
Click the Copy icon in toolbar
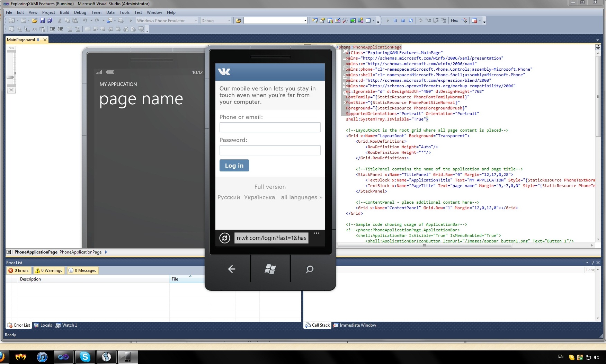[x=67, y=21]
